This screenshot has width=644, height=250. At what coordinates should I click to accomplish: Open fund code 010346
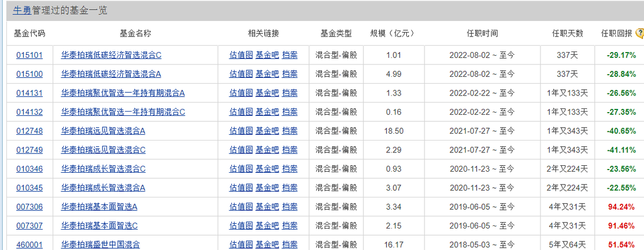coord(30,168)
